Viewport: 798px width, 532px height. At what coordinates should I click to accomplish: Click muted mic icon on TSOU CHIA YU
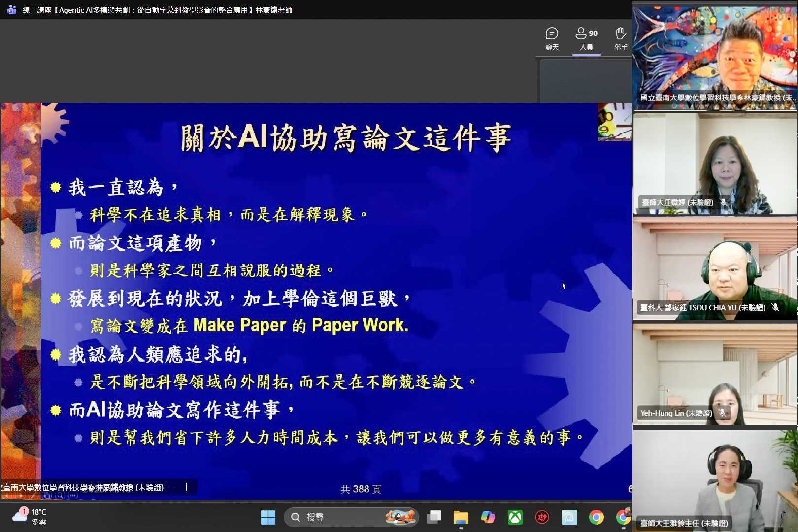point(775,307)
